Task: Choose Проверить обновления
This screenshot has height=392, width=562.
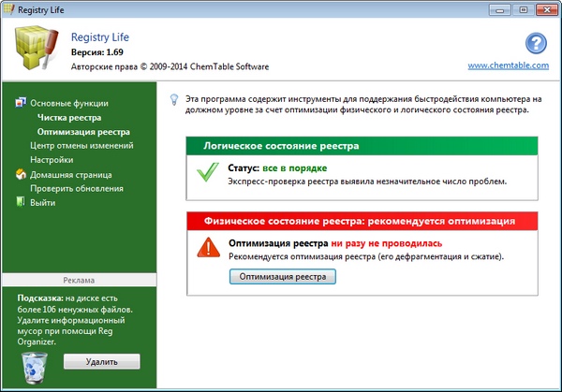Action: tap(77, 188)
